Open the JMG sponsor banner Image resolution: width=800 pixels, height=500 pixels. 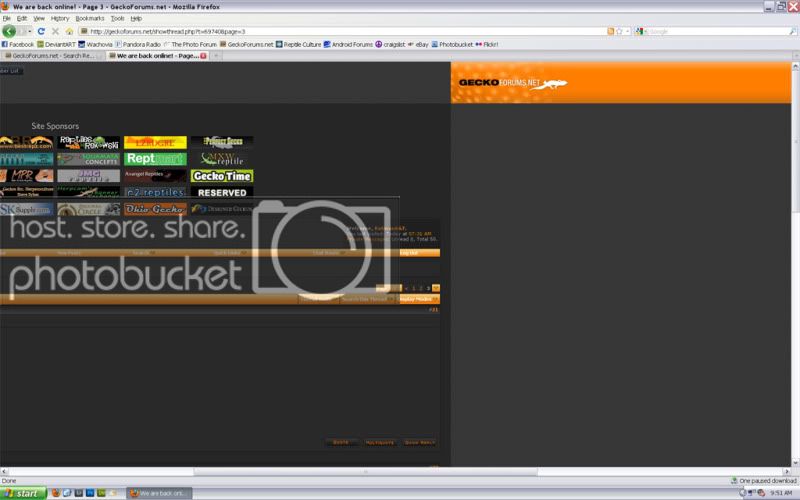89,176
